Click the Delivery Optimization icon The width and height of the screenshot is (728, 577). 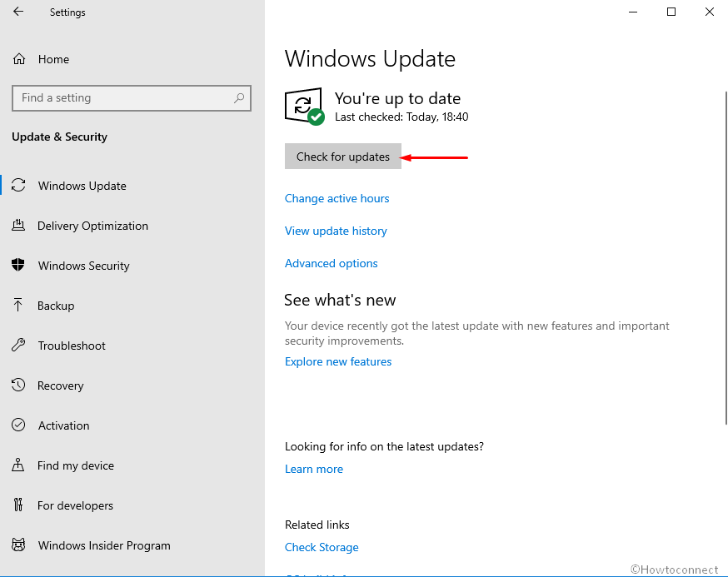point(18,226)
